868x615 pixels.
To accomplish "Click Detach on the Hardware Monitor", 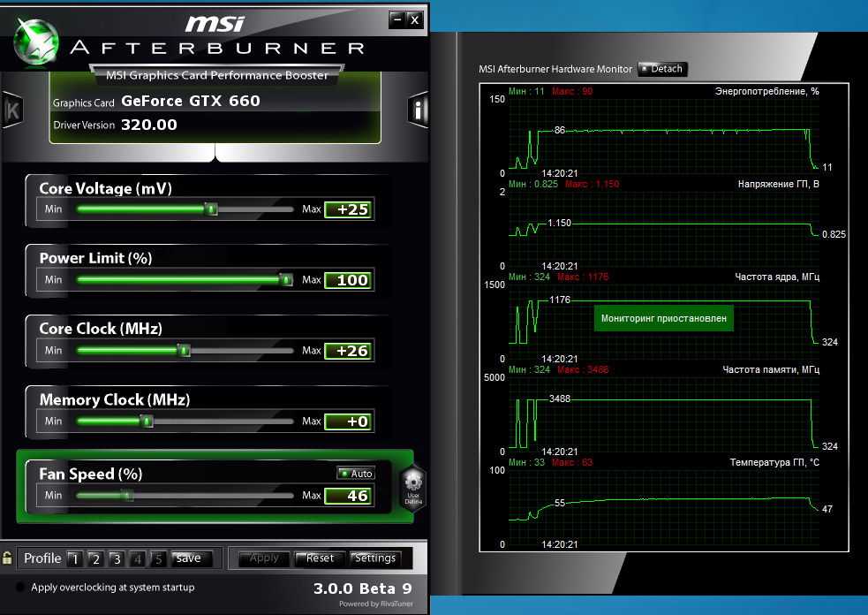I will pos(661,69).
